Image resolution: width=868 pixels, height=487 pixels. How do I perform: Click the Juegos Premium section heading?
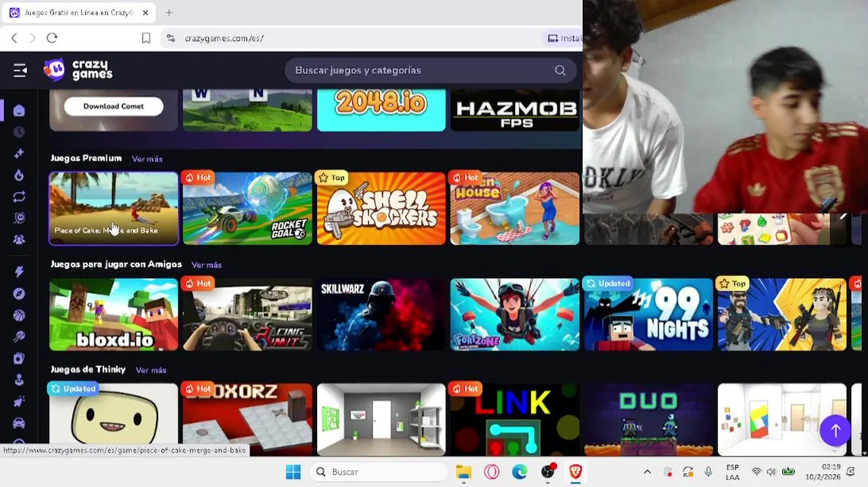coord(86,158)
